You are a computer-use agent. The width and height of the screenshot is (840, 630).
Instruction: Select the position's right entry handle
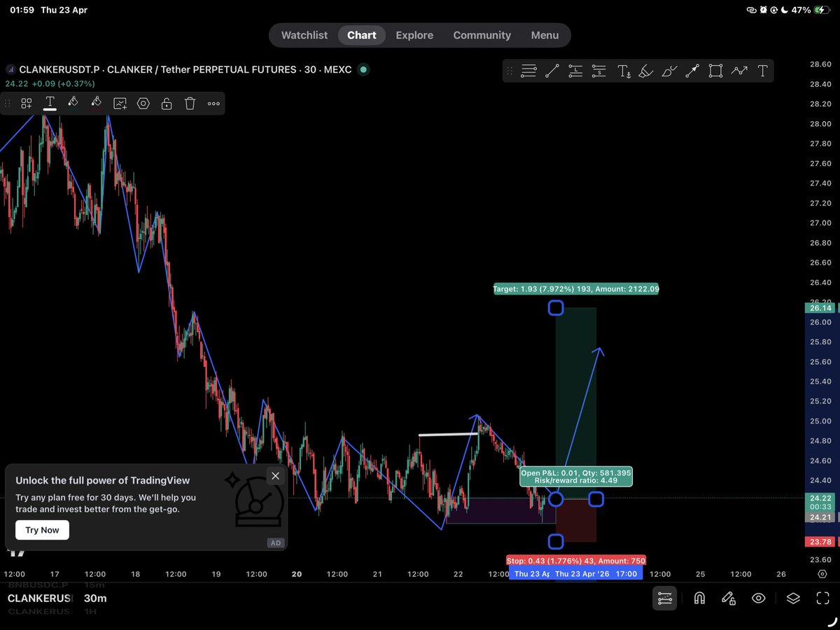tap(596, 499)
